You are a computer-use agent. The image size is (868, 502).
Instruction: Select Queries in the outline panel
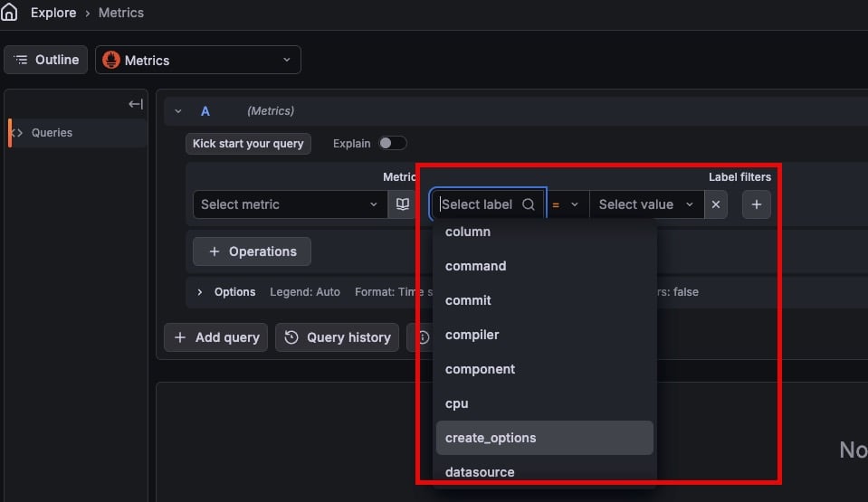[78, 133]
